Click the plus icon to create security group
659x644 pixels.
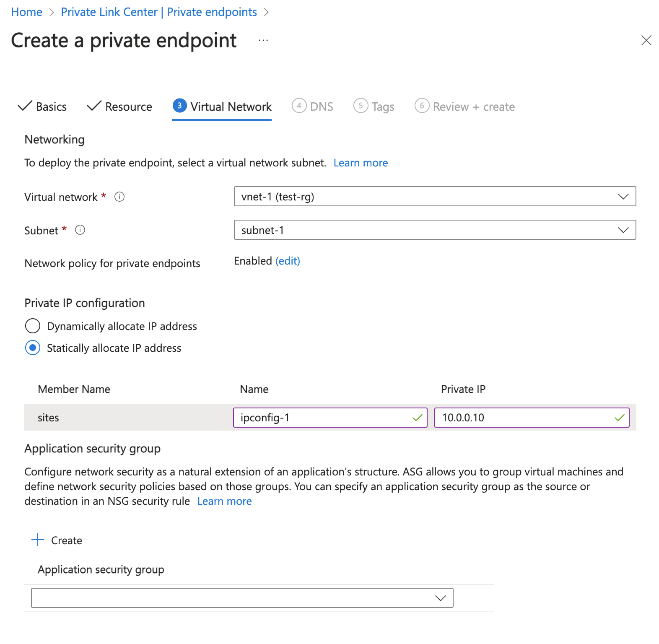tap(38, 540)
